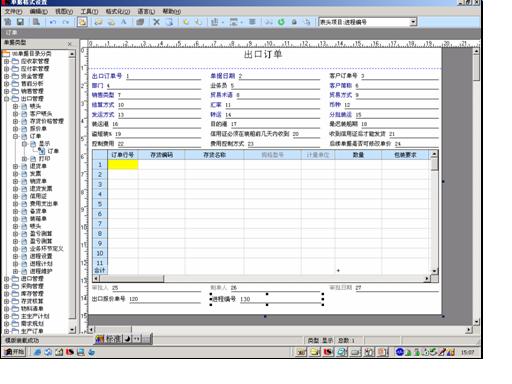
Task: Open the 格式化(O) menu
Action: pos(118,12)
